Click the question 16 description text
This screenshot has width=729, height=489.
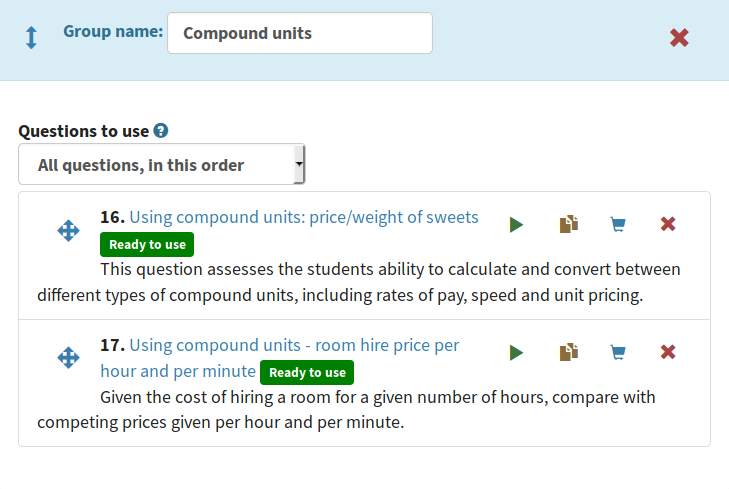tap(359, 282)
